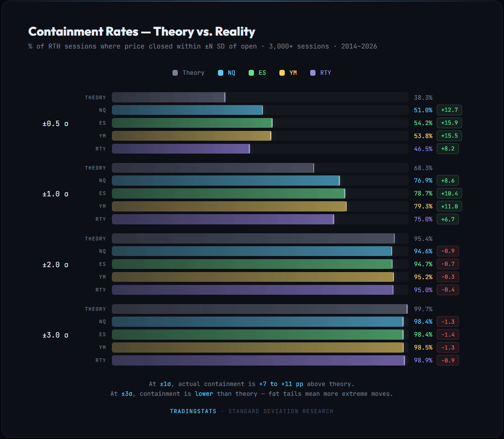Toggle the NQ series in the legend
Screen dimensions: 504x439
tap(226, 73)
